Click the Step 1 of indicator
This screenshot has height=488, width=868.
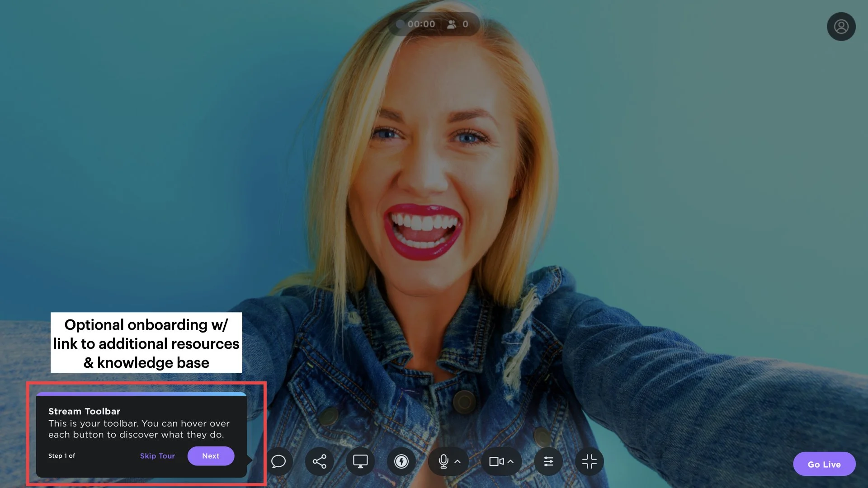coord(62,456)
